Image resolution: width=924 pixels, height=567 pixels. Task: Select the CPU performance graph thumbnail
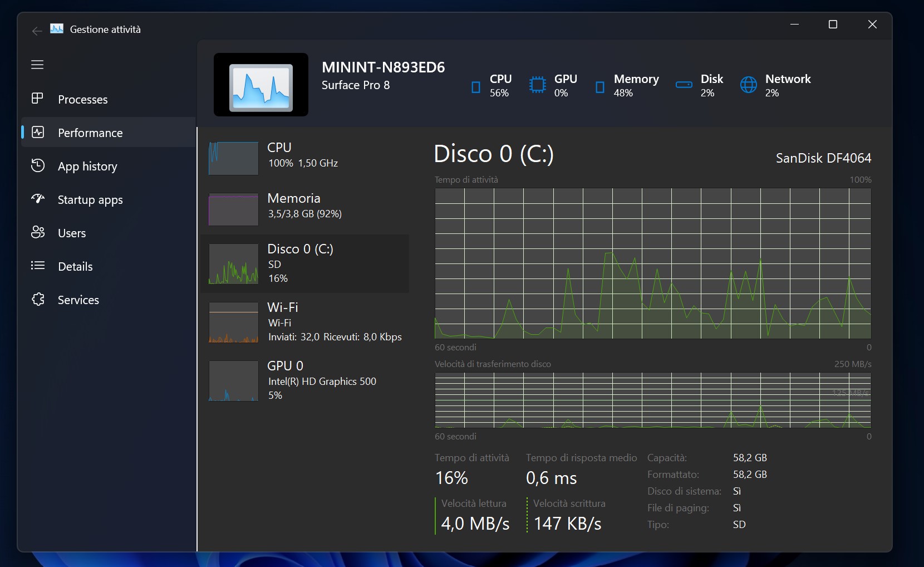click(233, 158)
